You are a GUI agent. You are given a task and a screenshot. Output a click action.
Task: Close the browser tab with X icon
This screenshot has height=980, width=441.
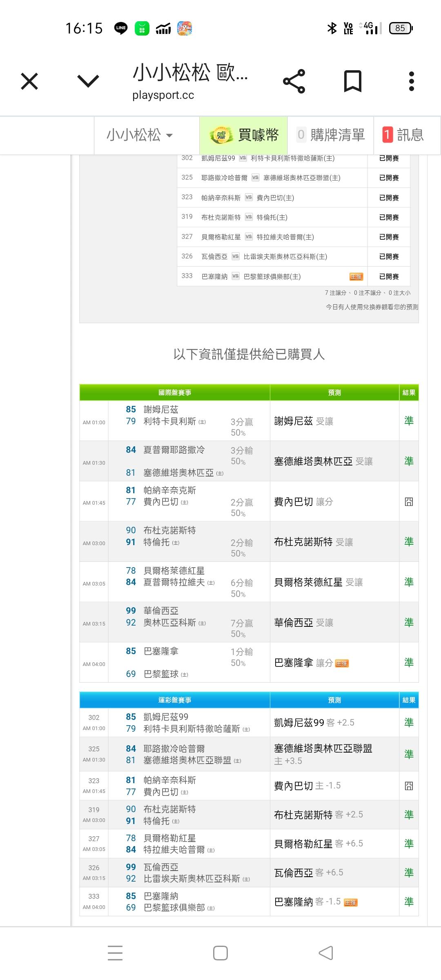pyautogui.click(x=29, y=81)
